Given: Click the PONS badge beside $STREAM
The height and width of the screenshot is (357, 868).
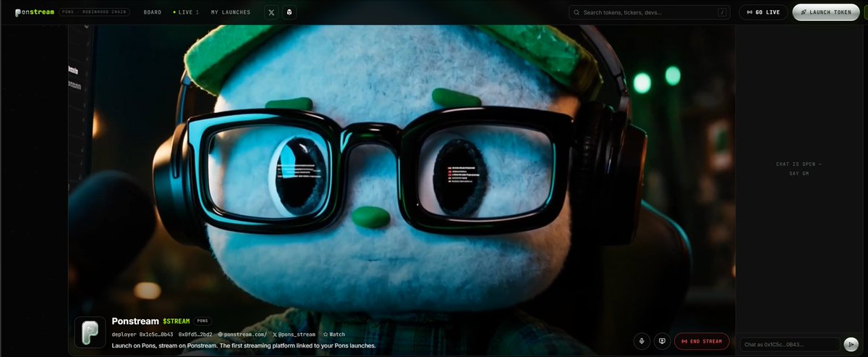Looking at the screenshot, I should [203, 321].
